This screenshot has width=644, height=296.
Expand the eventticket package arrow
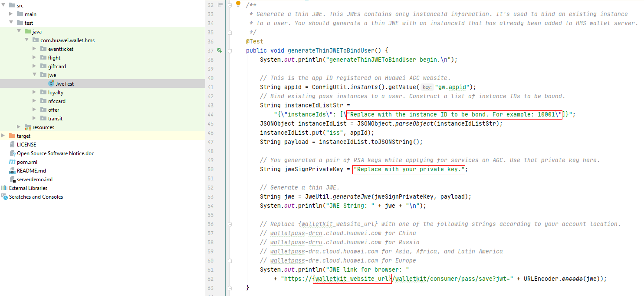(x=35, y=49)
